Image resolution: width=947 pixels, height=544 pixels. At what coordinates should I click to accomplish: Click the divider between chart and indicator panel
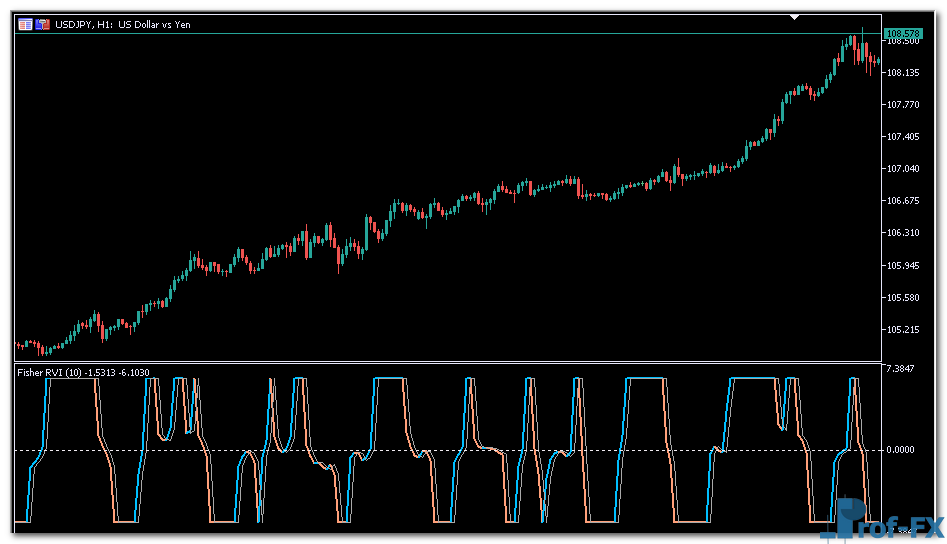click(x=450, y=362)
